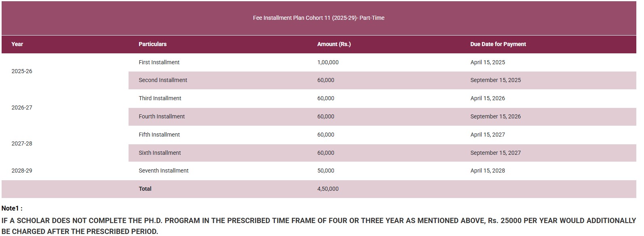Select the 2025-26 year cell

click(x=22, y=71)
